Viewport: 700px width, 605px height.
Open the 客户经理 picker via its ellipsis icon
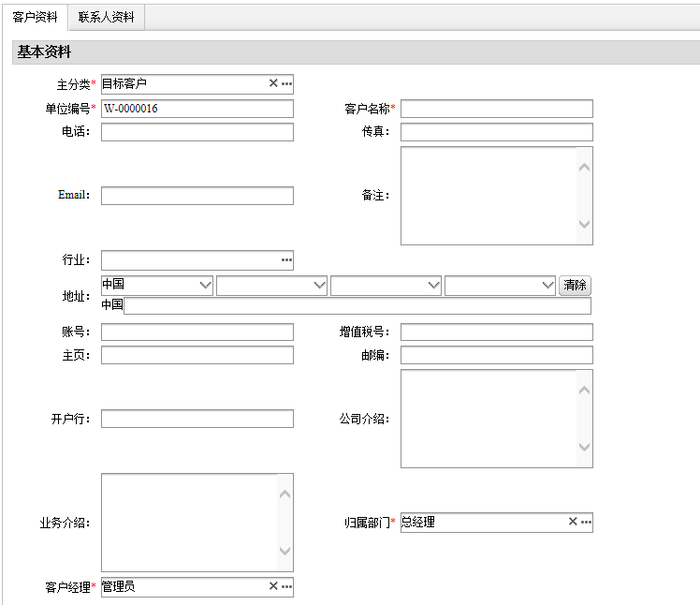click(x=286, y=586)
